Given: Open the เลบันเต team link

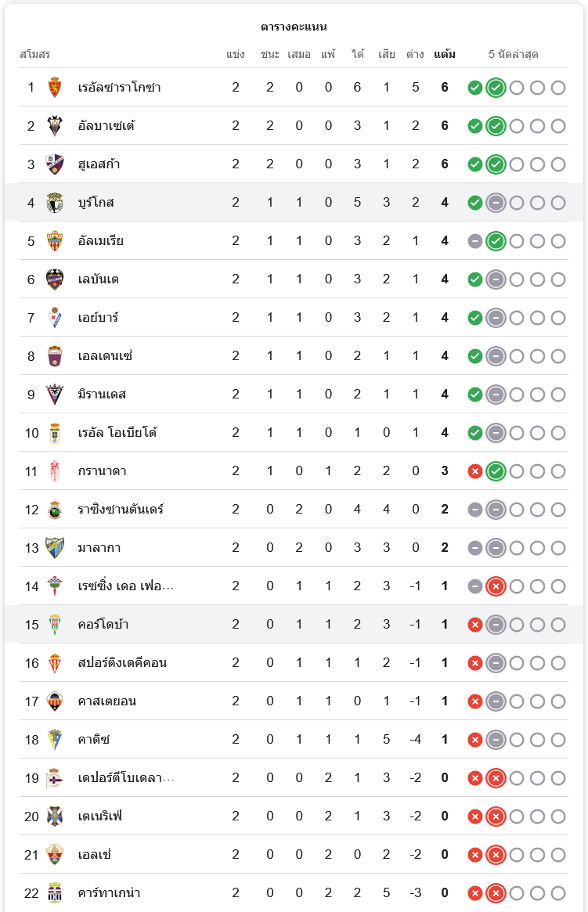Looking at the screenshot, I should pos(99,279).
